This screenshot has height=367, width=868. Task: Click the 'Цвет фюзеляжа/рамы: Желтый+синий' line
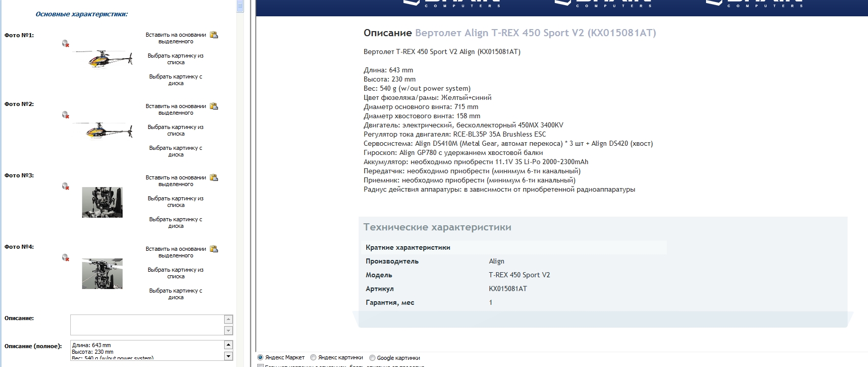pos(427,97)
